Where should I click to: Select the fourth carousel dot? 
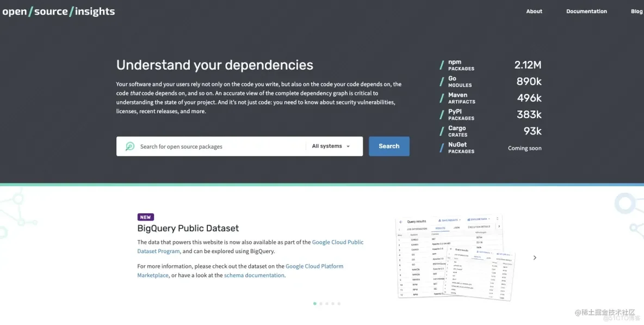(333, 304)
